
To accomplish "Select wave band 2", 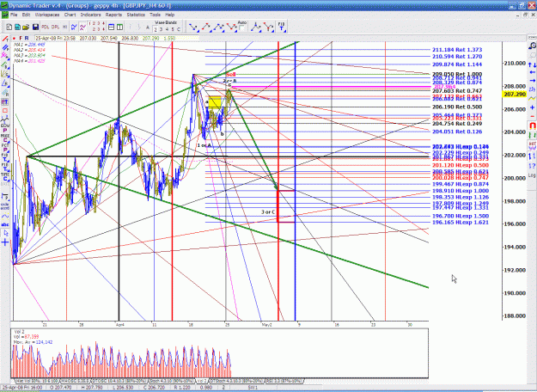I will [x=156, y=30].
